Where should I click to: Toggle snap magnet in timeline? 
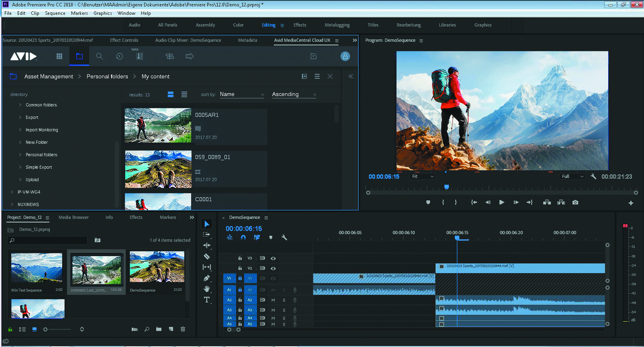[243, 237]
